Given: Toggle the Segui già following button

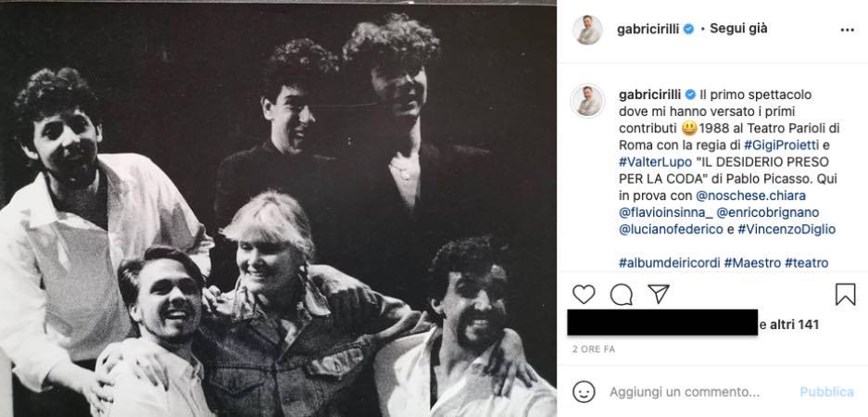Looking at the screenshot, I should 738,29.
